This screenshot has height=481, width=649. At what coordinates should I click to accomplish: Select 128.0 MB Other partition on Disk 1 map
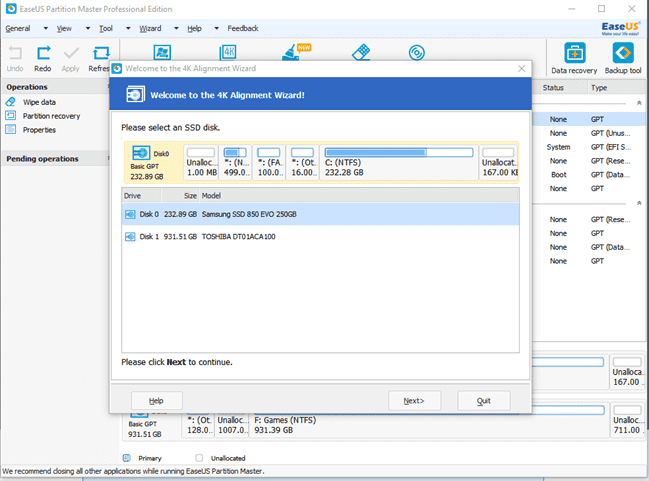pyautogui.click(x=198, y=425)
